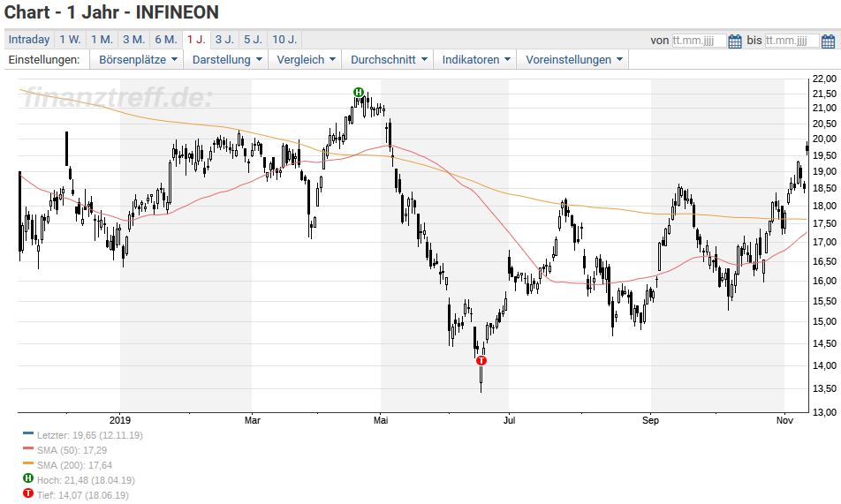Select the 6 M. timeframe tab
Viewport: 841px width, 504px height.
pos(166,39)
